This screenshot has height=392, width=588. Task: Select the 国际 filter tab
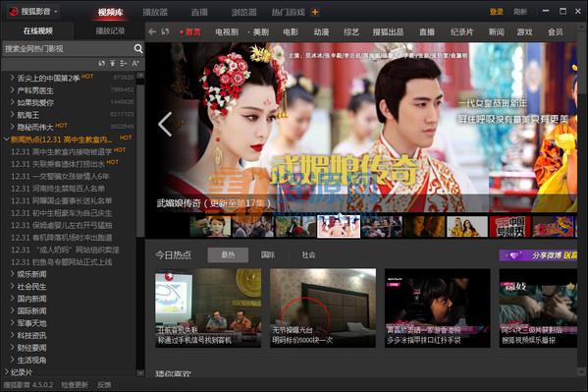(268, 255)
